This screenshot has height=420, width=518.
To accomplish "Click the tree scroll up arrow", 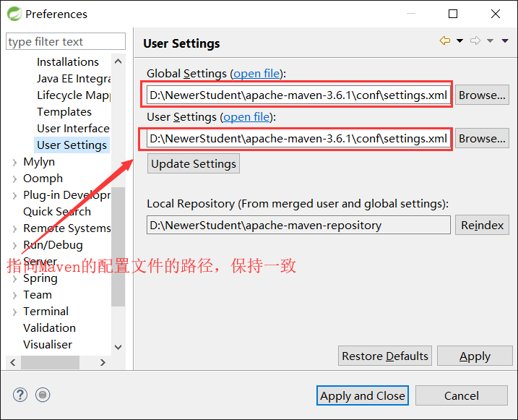I will point(118,61).
